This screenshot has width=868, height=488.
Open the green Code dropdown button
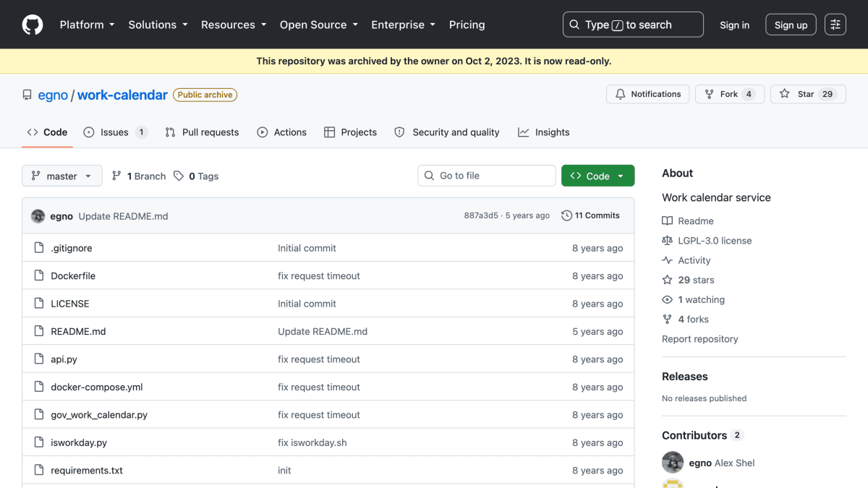tap(597, 176)
